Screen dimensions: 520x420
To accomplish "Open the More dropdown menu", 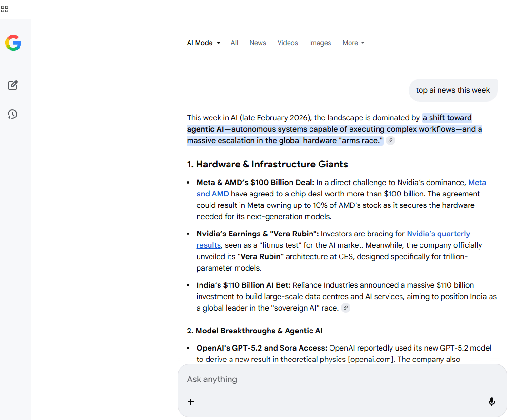I will 353,43.
